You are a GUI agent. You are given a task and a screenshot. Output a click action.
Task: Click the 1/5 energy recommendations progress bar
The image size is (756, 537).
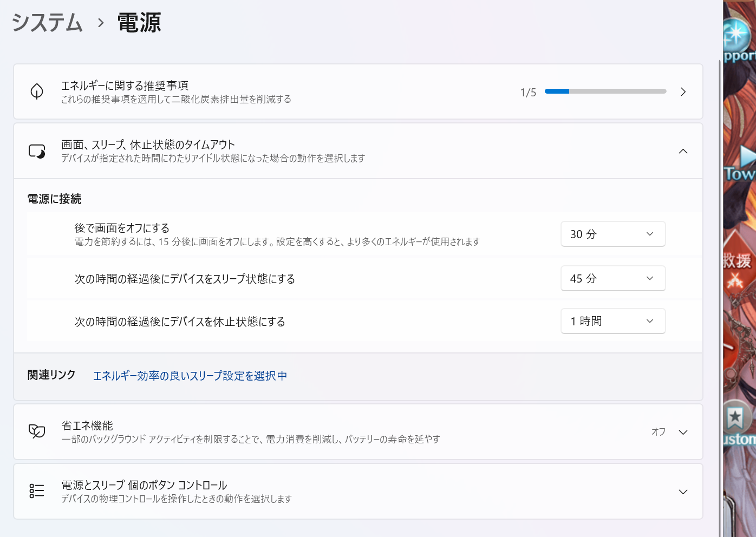(x=605, y=91)
